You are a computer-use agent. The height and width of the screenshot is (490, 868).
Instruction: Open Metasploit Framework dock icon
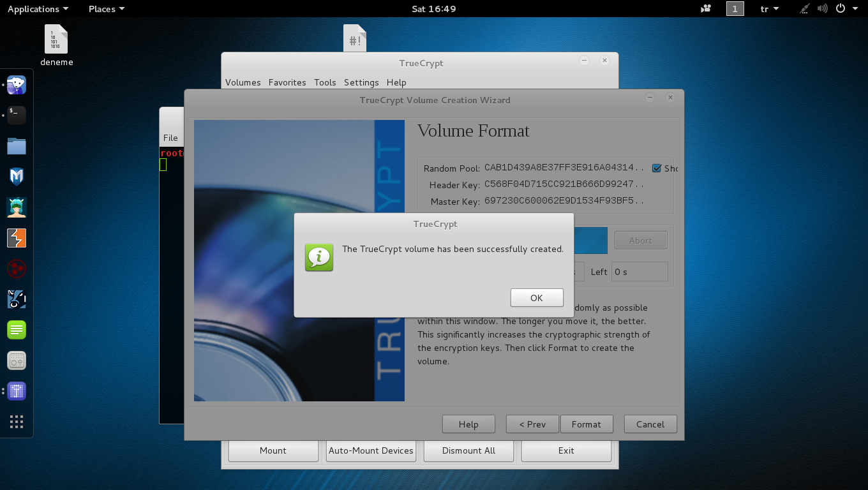17,177
